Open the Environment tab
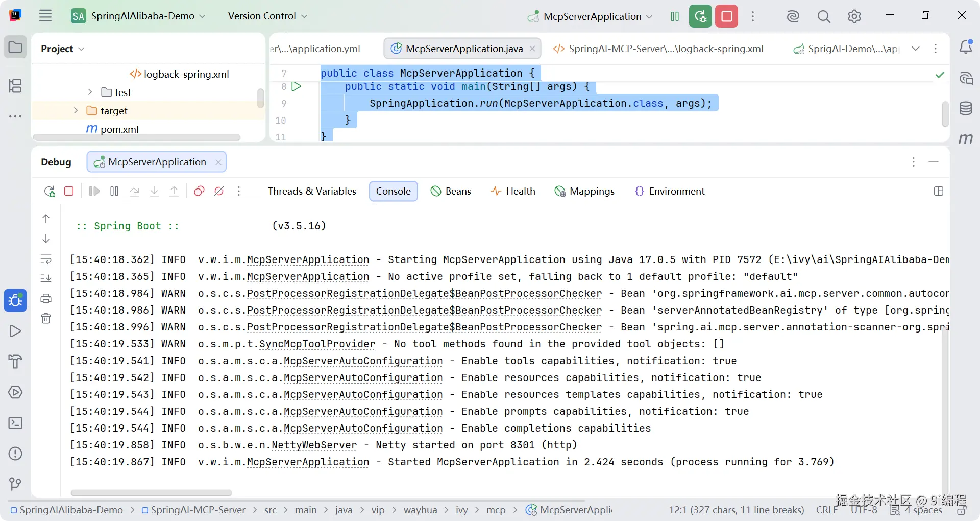 pyautogui.click(x=670, y=191)
